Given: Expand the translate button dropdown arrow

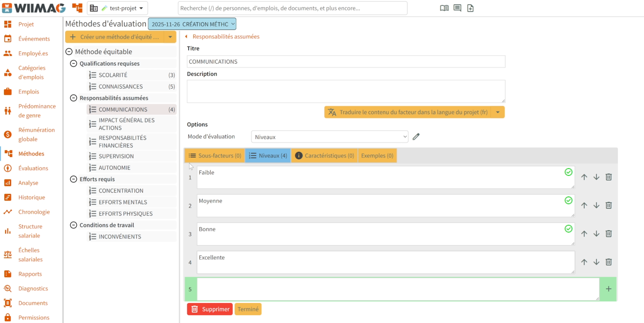Looking at the screenshot, I should click(x=497, y=112).
